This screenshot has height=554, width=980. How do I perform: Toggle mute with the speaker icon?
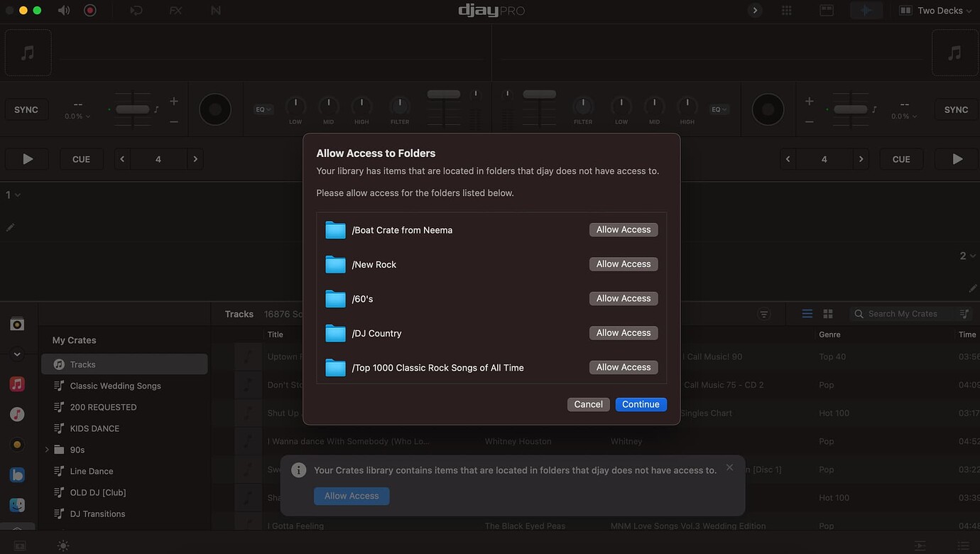point(62,10)
